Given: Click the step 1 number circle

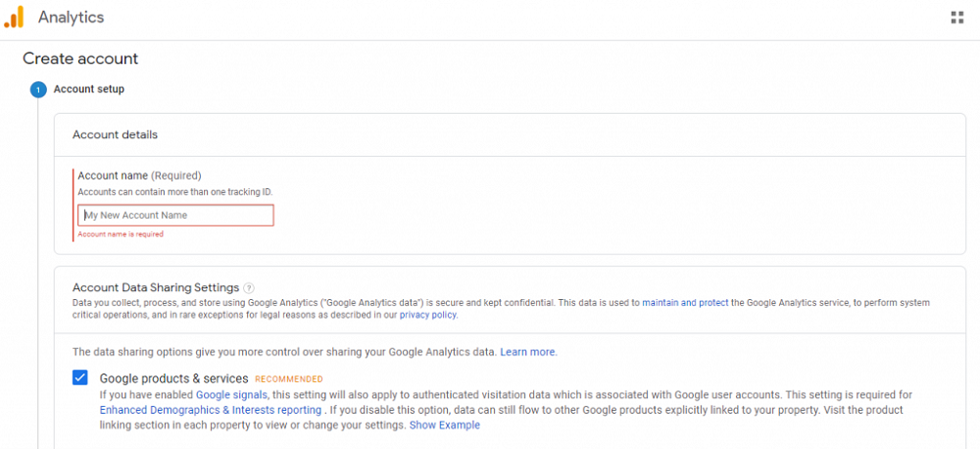Looking at the screenshot, I should click(x=38, y=90).
